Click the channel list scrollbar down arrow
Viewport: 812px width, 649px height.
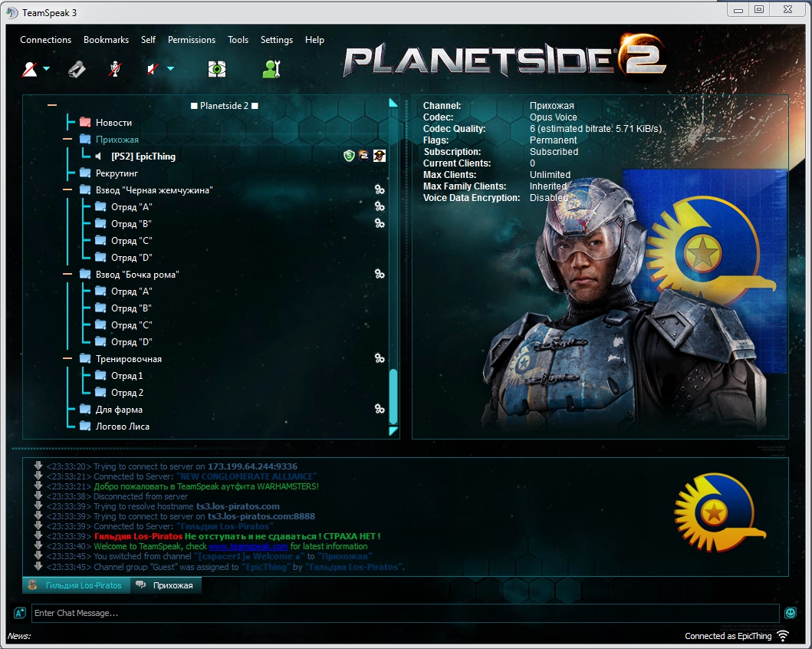tap(393, 431)
